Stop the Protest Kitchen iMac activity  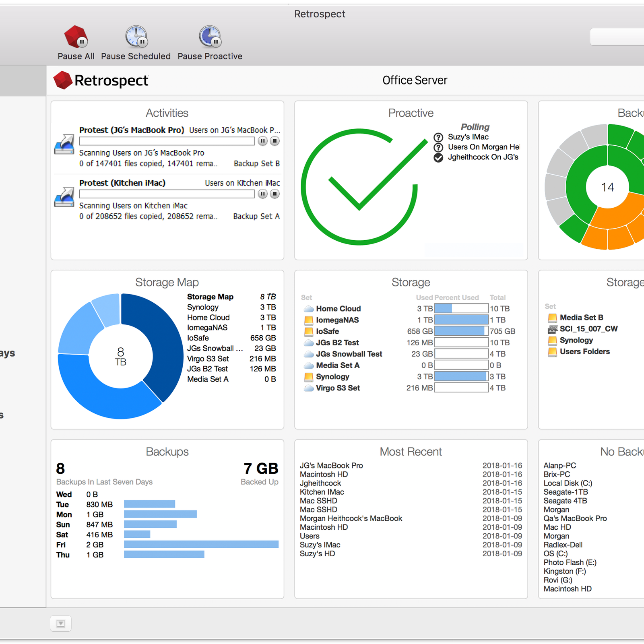pyautogui.click(x=275, y=194)
